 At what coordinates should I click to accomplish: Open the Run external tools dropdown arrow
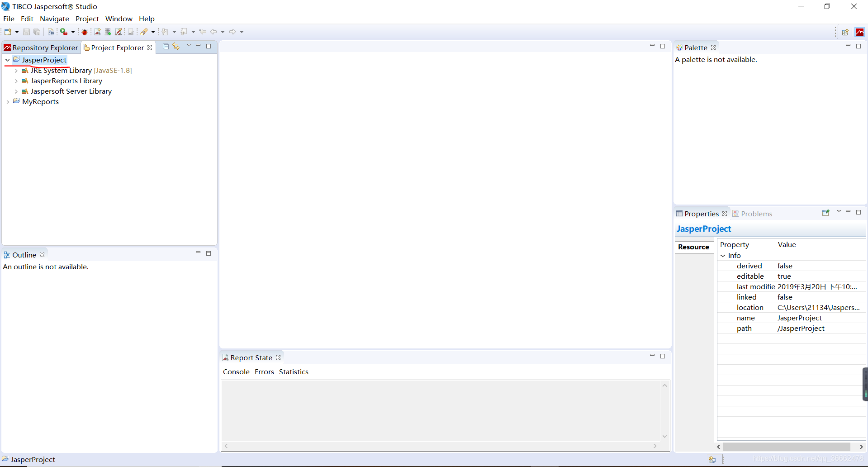point(73,32)
